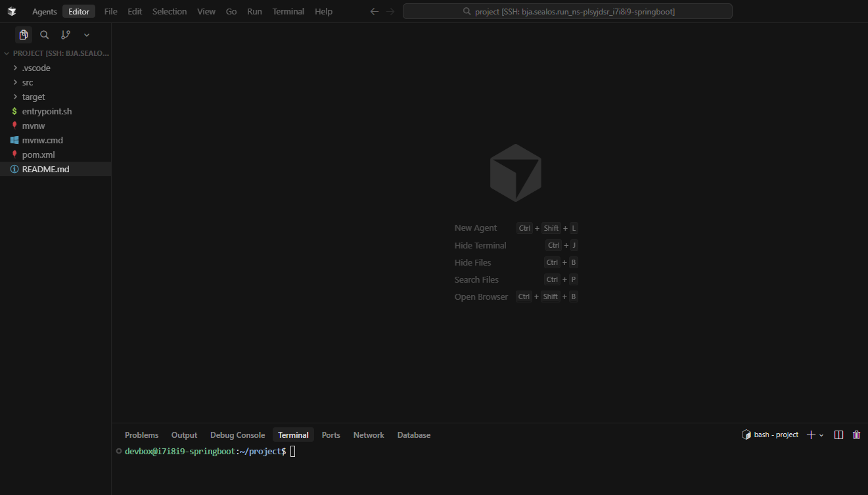This screenshot has width=868, height=495.
Task: Switch to Agents mode
Action: tap(45, 11)
